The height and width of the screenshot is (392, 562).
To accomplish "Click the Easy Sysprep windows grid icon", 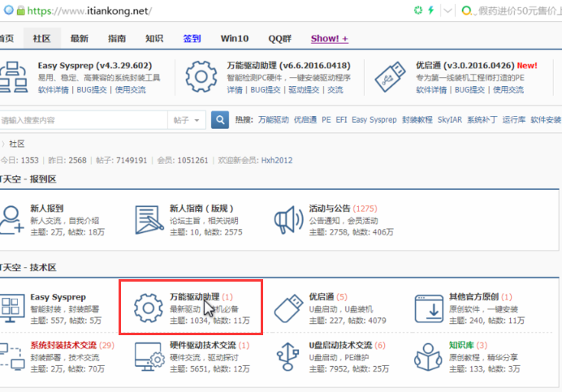I will [11, 308].
